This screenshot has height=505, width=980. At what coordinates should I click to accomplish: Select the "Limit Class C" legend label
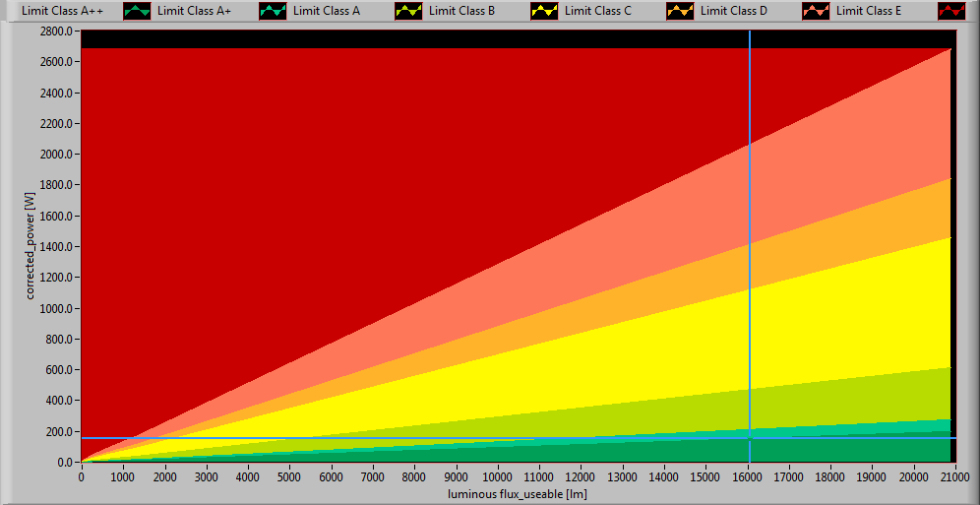pyautogui.click(x=597, y=11)
